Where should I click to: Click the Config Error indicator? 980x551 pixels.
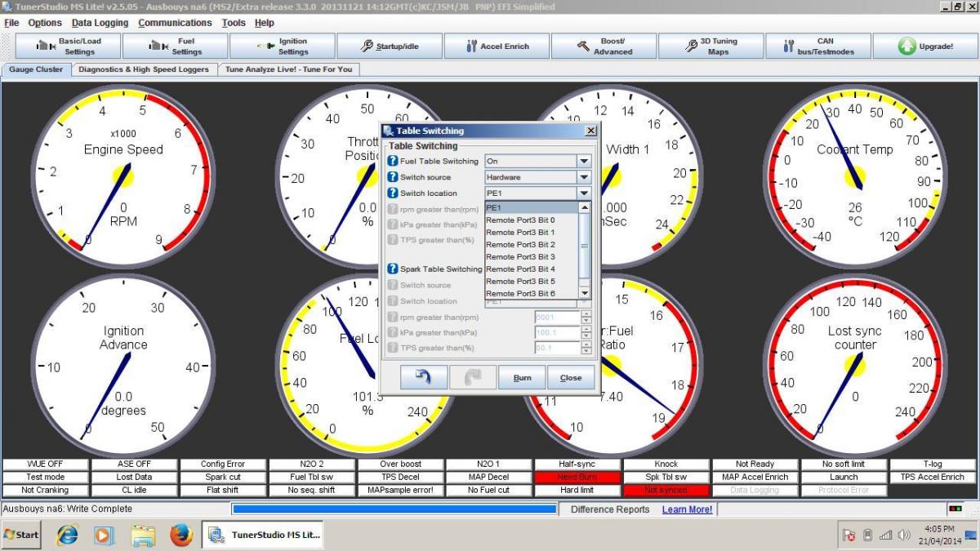[223, 464]
